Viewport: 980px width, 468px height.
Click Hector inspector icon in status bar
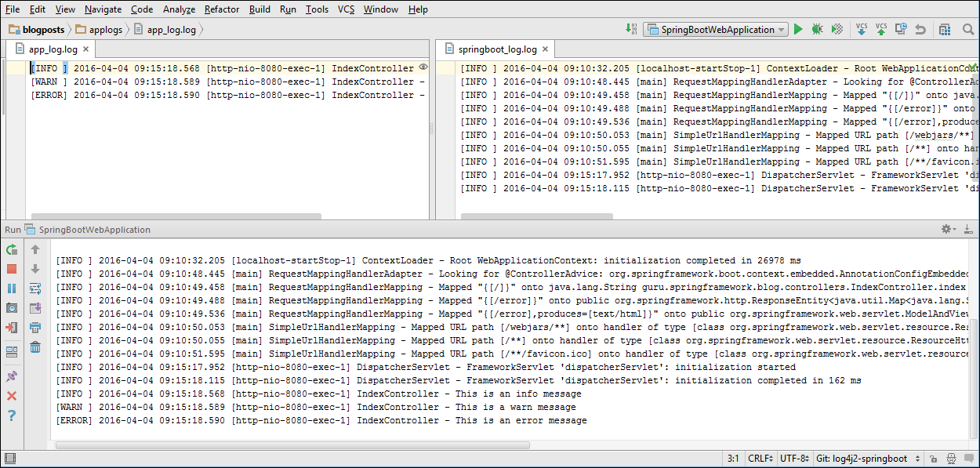point(951,459)
